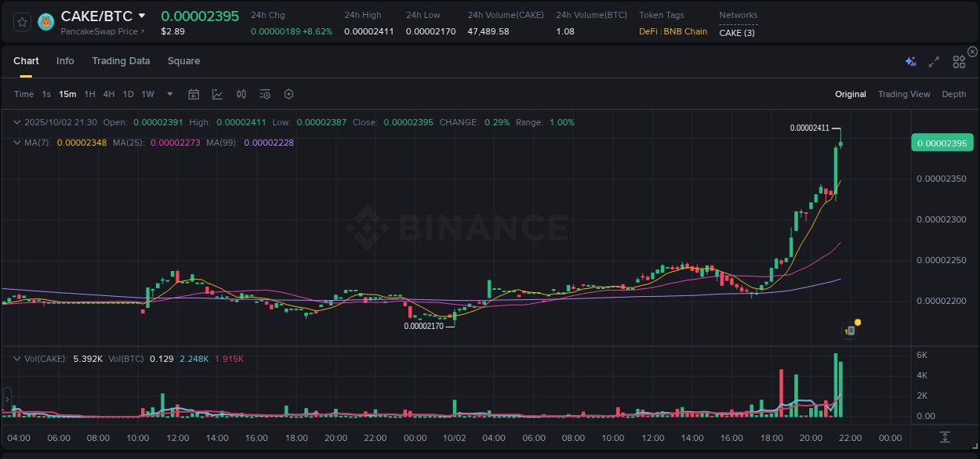Open the go-to-date calendar icon
Image resolution: width=980 pixels, height=459 pixels.
click(194, 94)
